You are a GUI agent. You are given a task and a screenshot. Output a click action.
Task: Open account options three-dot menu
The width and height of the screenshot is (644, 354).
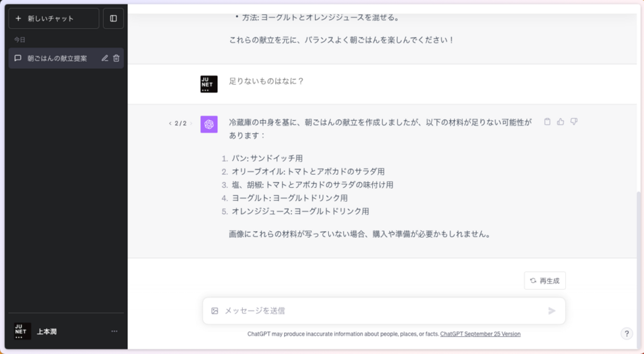pos(114,331)
